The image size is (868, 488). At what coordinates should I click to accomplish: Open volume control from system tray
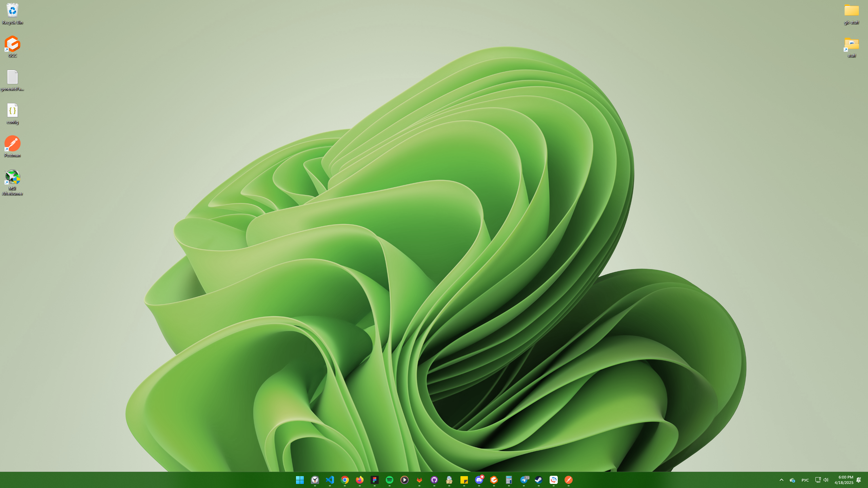point(826,480)
